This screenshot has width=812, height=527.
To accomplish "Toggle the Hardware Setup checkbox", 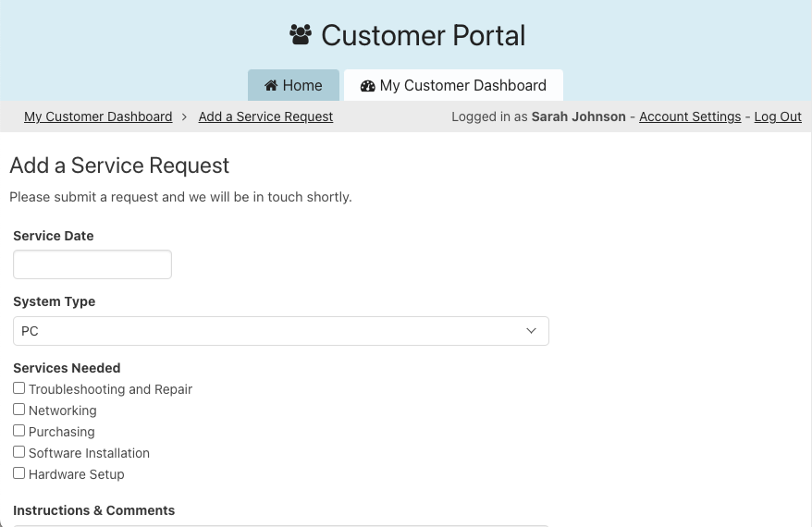I will pos(18,473).
